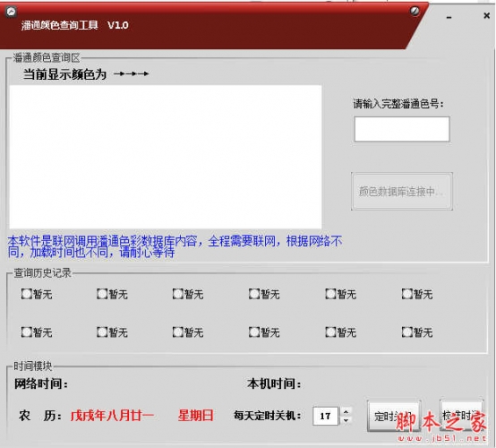The width and height of the screenshot is (496, 448).
Task: Click the 网络时间 label
Action: 41,384
